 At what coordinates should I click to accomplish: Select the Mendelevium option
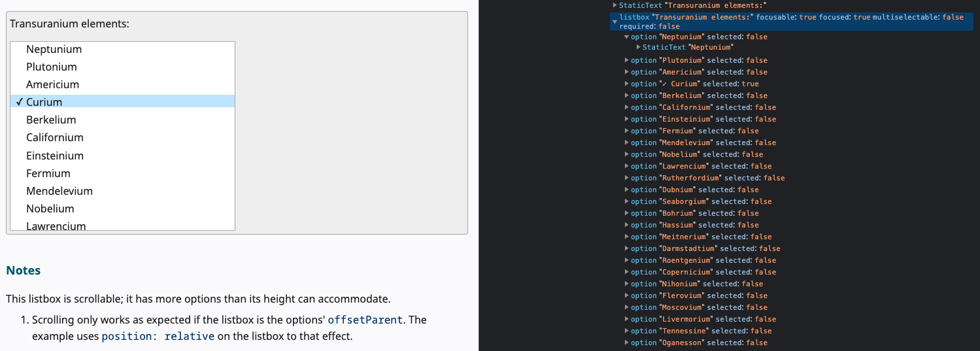click(x=122, y=192)
